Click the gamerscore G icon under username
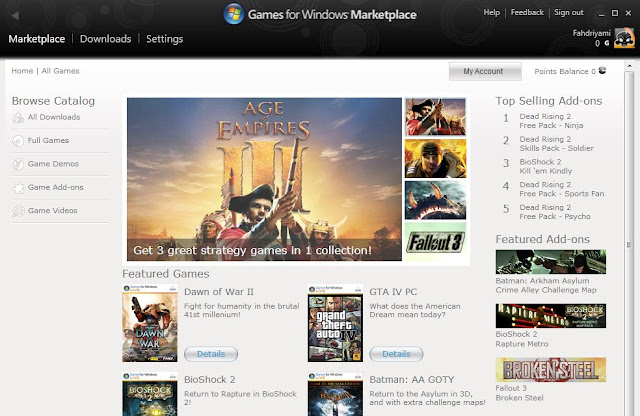640x416 pixels. [607, 43]
